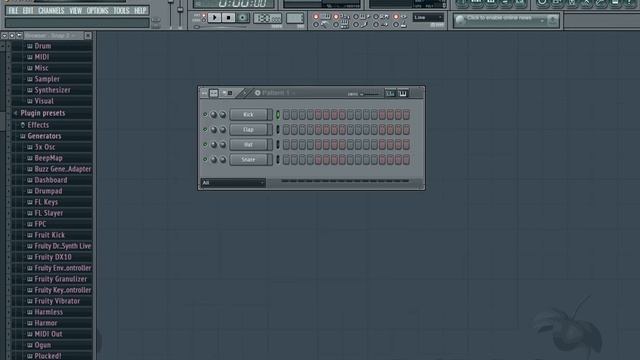The height and width of the screenshot is (360, 640).
Task: Select the Fruity DX10 generator icon
Action: click(30, 257)
